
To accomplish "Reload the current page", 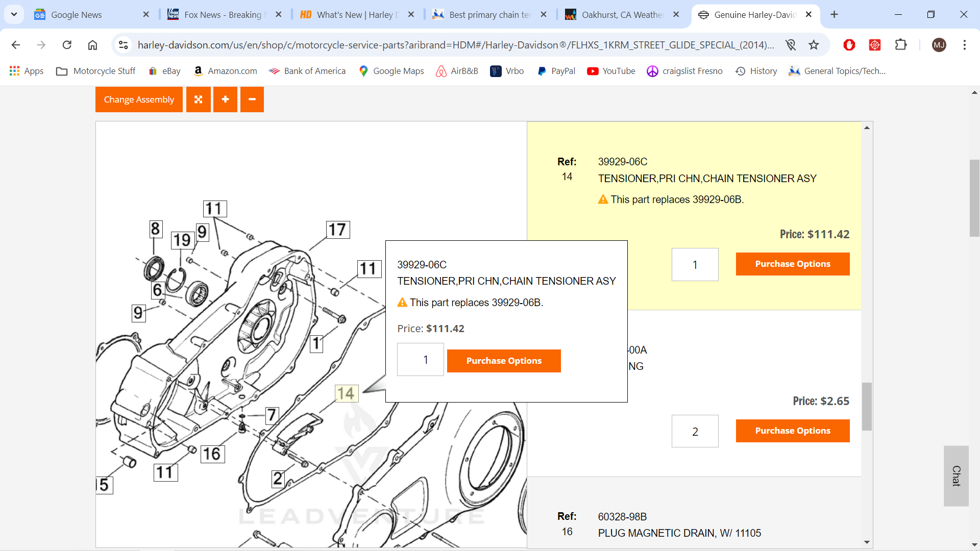I will tap(67, 45).
